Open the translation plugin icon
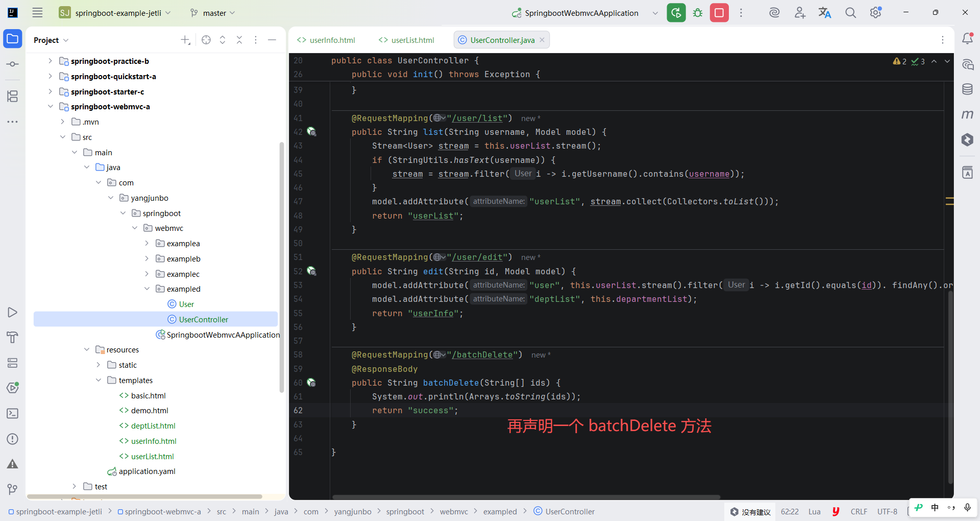Viewport: 980px width, 521px height. click(825, 13)
